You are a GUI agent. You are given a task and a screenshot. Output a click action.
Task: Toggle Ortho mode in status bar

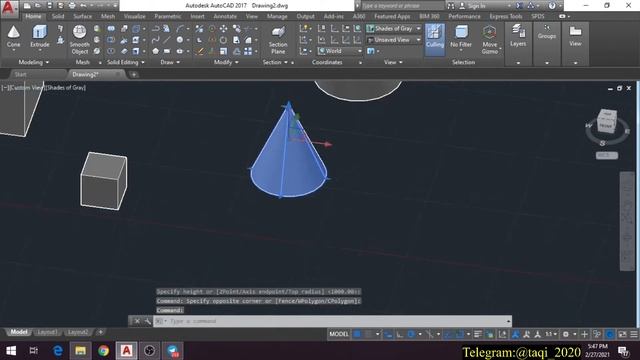[400, 334]
